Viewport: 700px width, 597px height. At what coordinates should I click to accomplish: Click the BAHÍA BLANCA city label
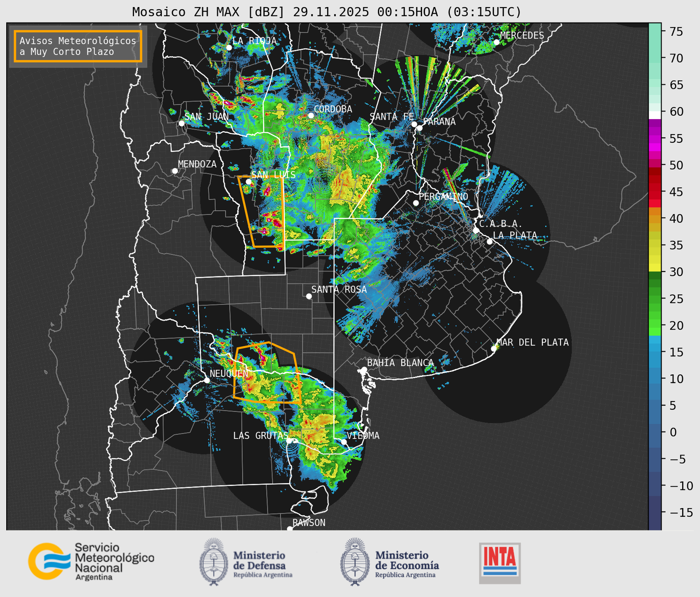400,363
